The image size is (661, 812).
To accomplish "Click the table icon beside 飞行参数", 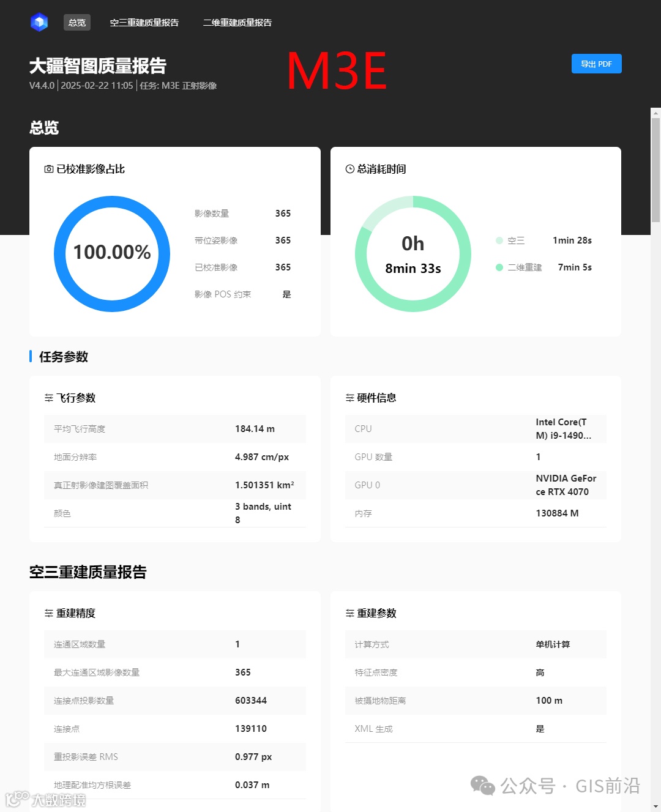I will point(49,397).
